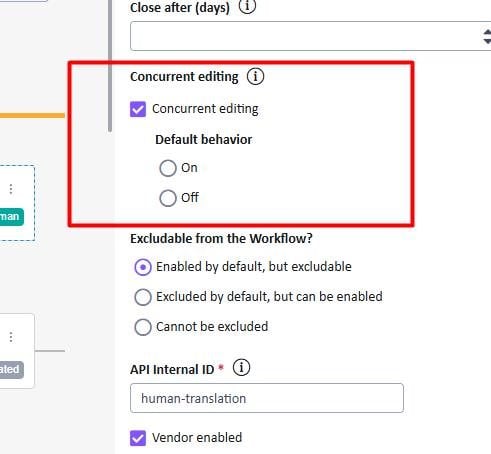
Task: Click the teal tag on workflow step
Action: point(12,217)
